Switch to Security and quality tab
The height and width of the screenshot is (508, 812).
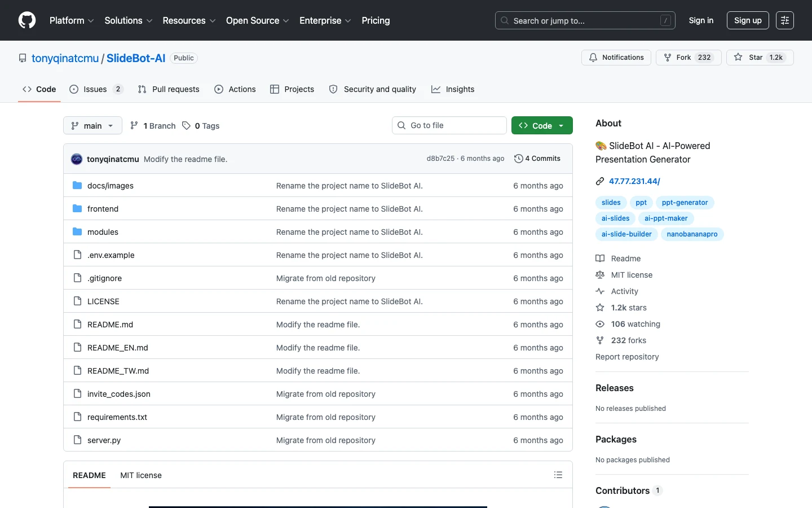click(373, 89)
